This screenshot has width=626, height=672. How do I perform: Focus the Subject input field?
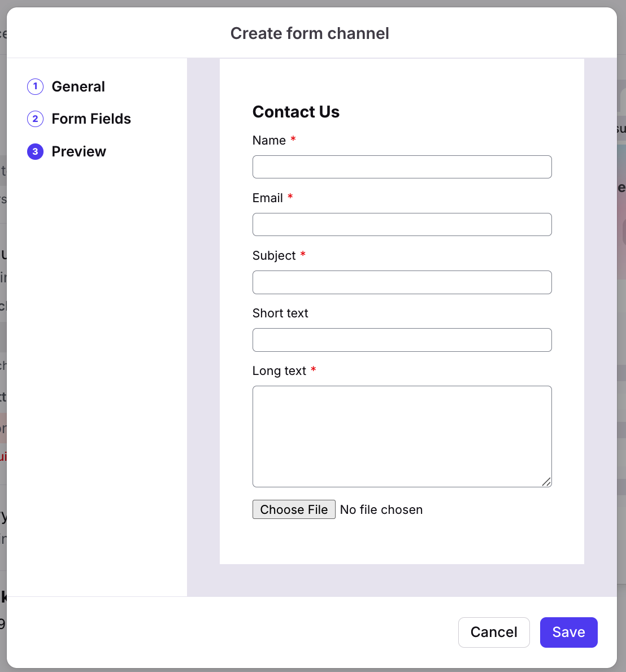[x=402, y=282]
